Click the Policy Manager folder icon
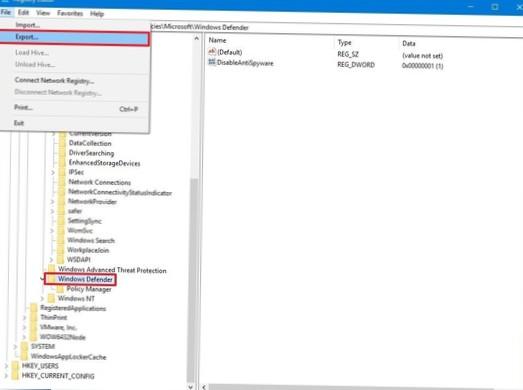Viewport: 523px width, 390px height. click(x=60, y=289)
